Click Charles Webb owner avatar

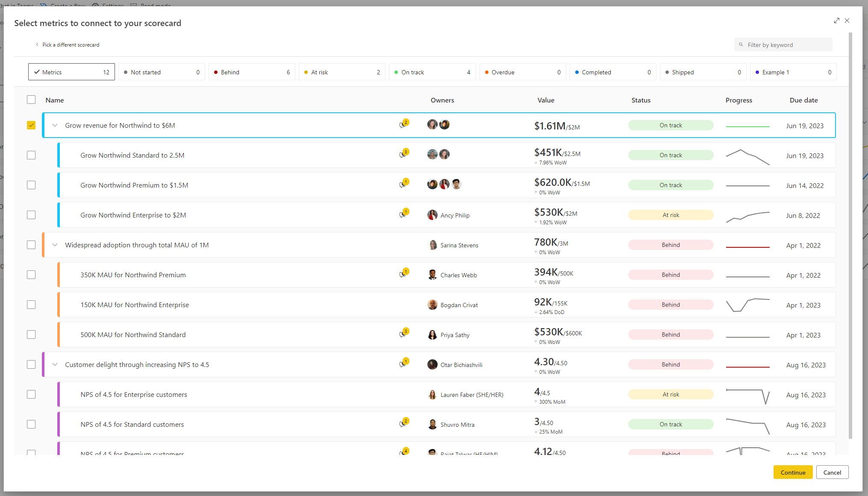[433, 275]
